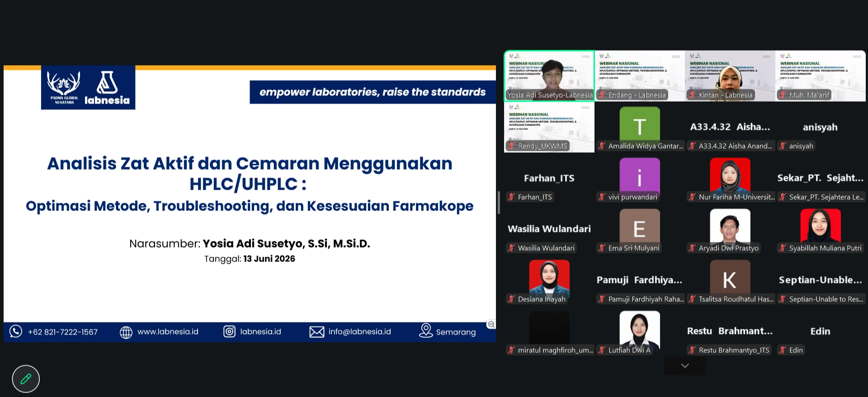Click the labnesia flask logo

pyautogui.click(x=107, y=88)
